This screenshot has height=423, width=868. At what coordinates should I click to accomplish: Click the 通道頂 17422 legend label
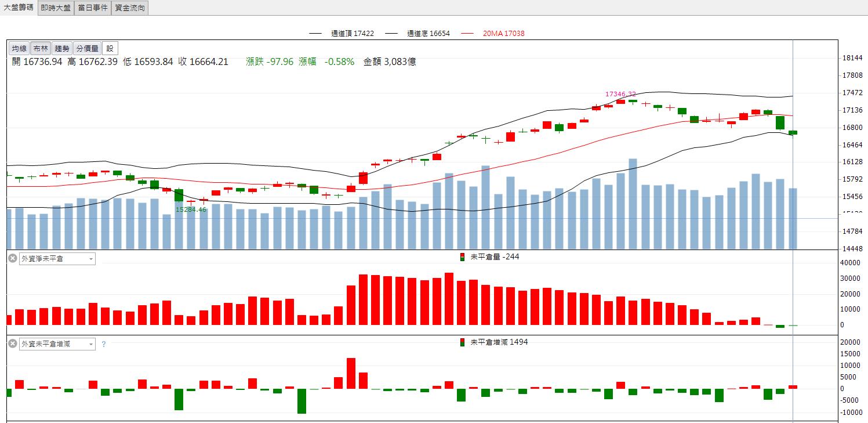pos(353,34)
